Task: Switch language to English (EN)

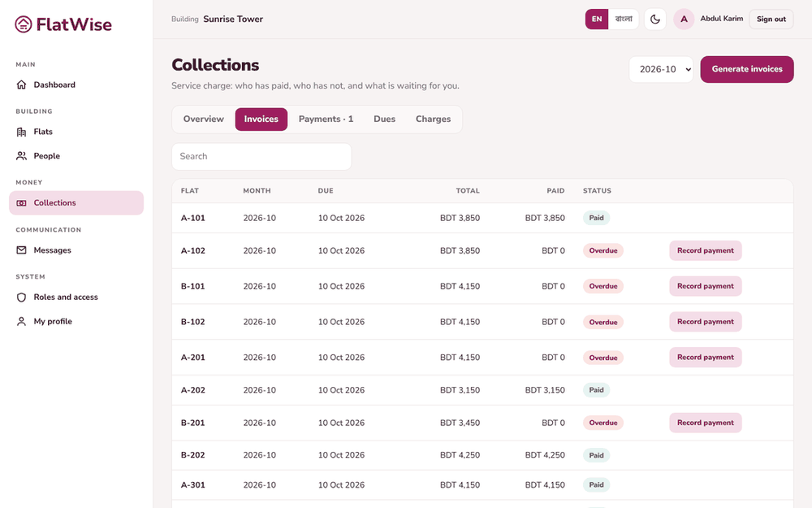Action: coord(597,20)
